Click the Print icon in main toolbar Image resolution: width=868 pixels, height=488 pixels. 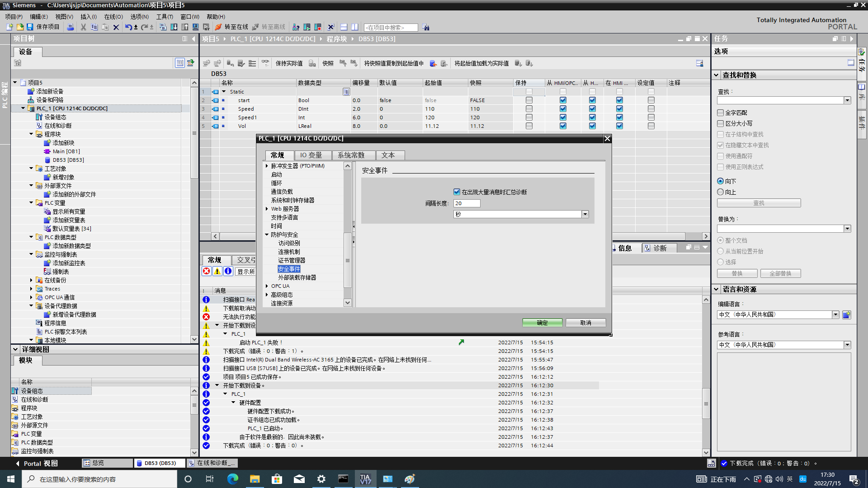click(71, 27)
